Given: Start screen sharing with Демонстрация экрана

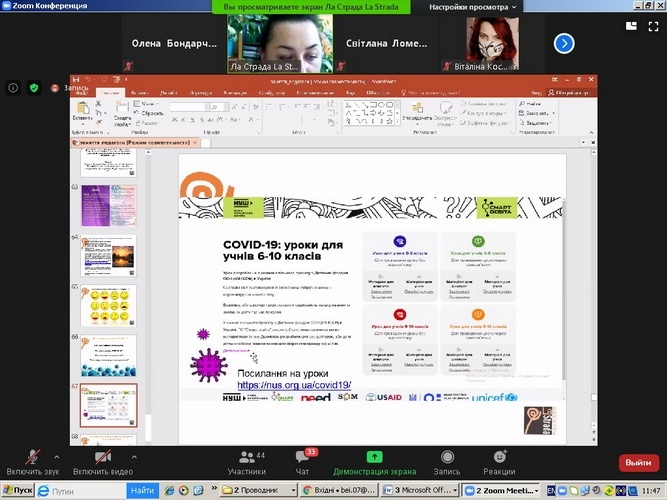Looking at the screenshot, I should (x=373, y=460).
